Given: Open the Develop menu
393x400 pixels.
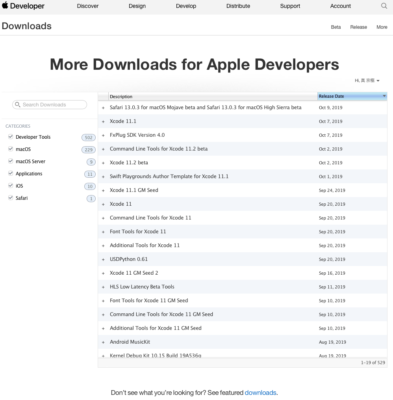Looking at the screenshot, I should [186, 6].
